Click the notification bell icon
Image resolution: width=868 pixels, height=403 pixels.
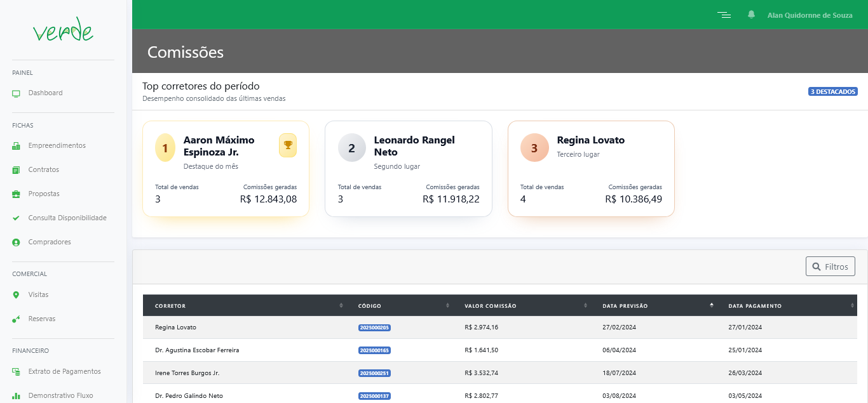[x=752, y=15]
